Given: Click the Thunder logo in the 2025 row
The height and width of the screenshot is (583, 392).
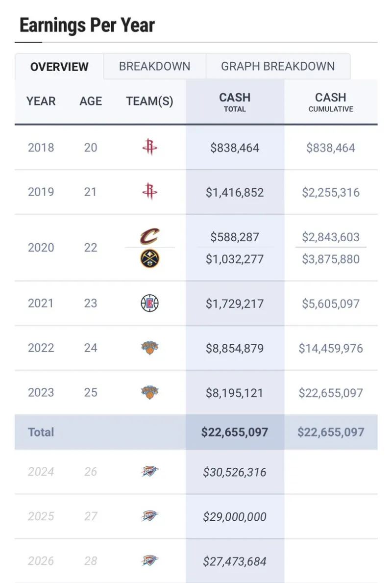Looking at the screenshot, I should (x=150, y=516).
